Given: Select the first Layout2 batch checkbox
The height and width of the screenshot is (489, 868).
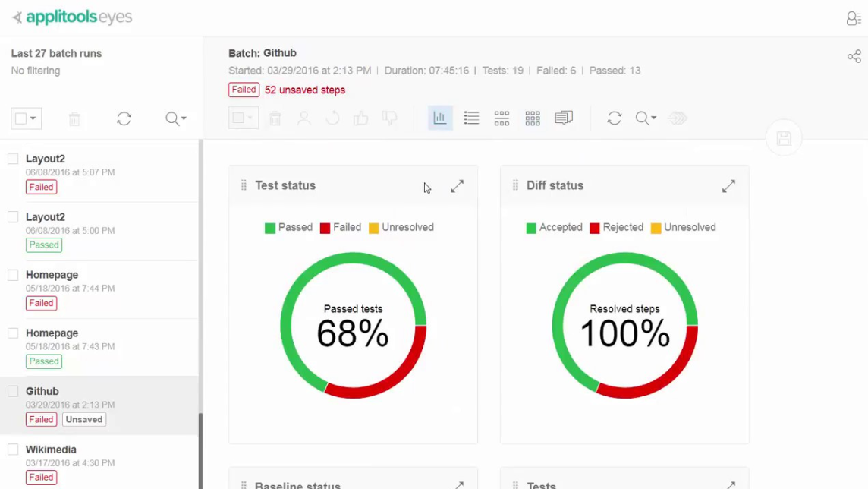Looking at the screenshot, I should pyautogui.click(x=13, y=159).
